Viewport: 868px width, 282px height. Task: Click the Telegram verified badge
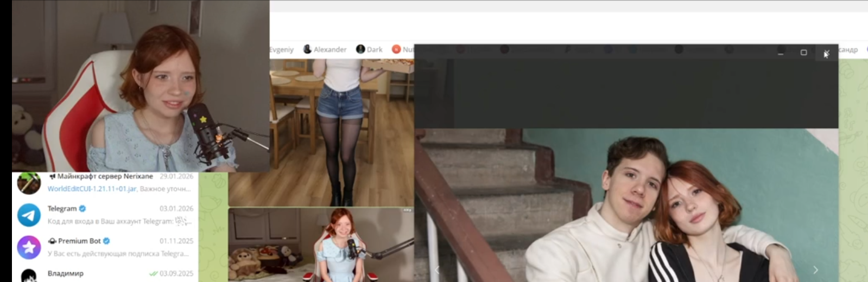tap(83, 209)
